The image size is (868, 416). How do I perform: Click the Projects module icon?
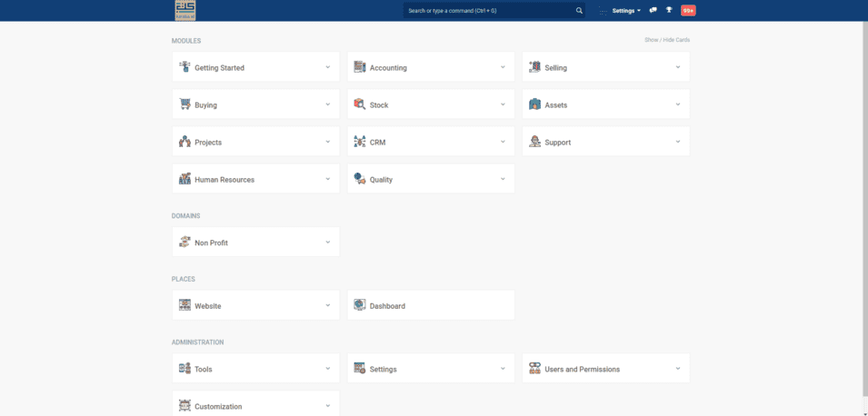[x=185, y=142]
